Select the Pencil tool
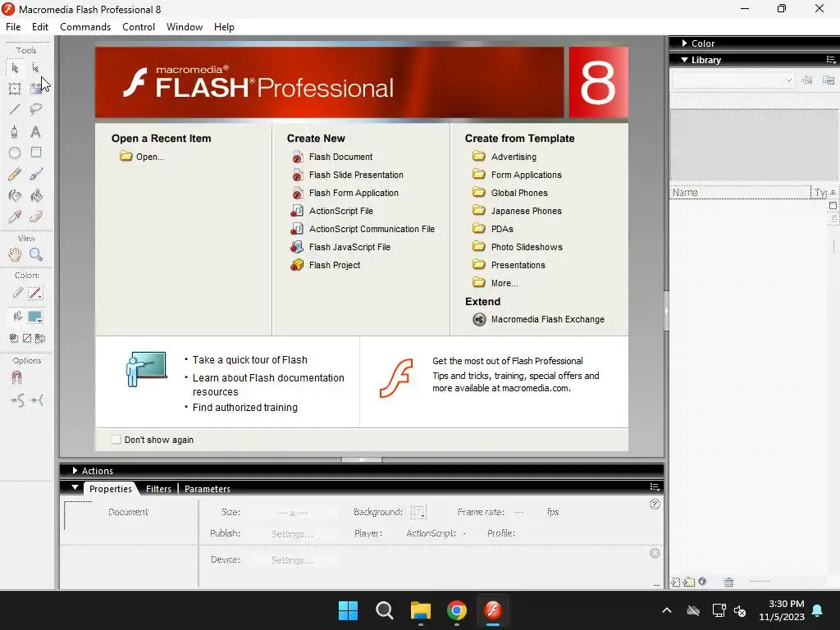Image resolution: width=840 pixels, height=630 pixels. [x=15, y=174]
